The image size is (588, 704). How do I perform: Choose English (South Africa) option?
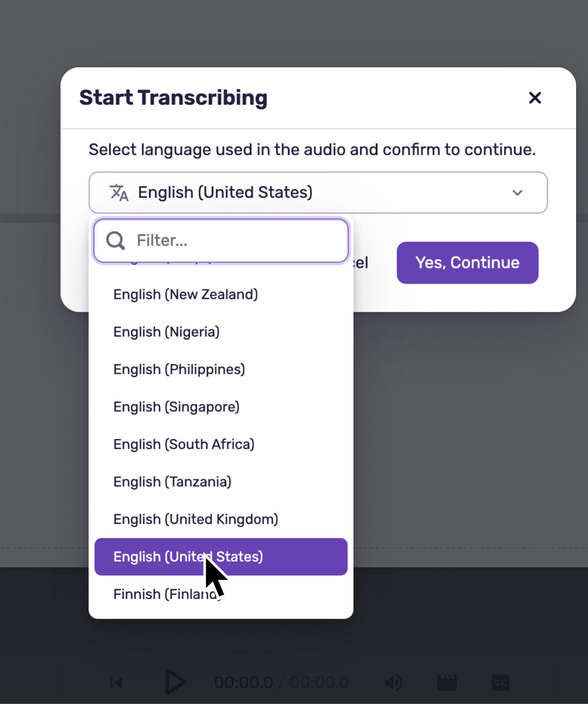click(184, 444)
